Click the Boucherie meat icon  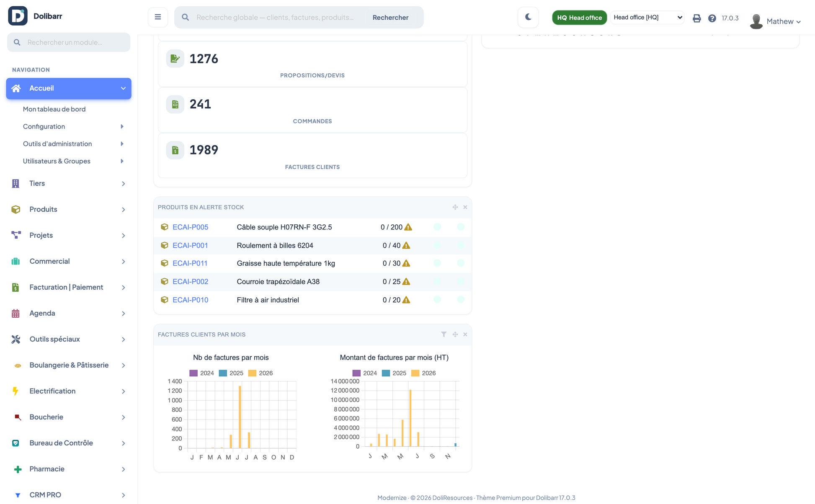18,417
